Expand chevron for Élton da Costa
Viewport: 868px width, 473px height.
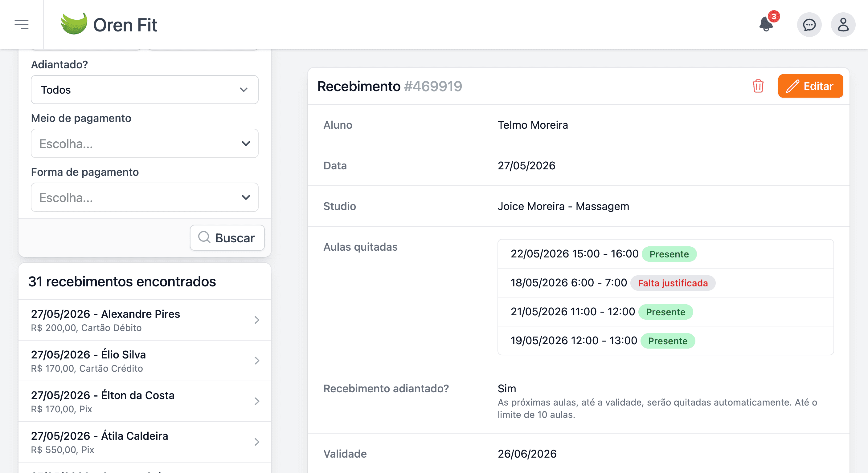[257, 401]
